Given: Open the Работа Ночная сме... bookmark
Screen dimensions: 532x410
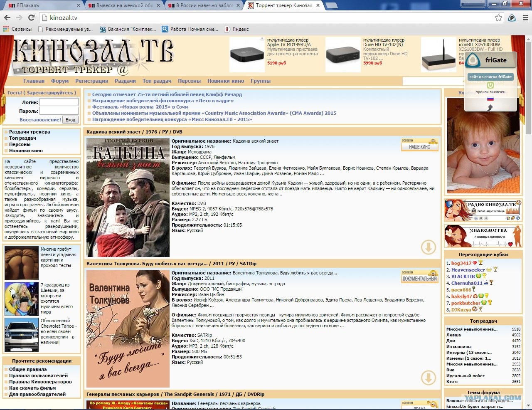Looking at the screenshot, I should point(190,29).
